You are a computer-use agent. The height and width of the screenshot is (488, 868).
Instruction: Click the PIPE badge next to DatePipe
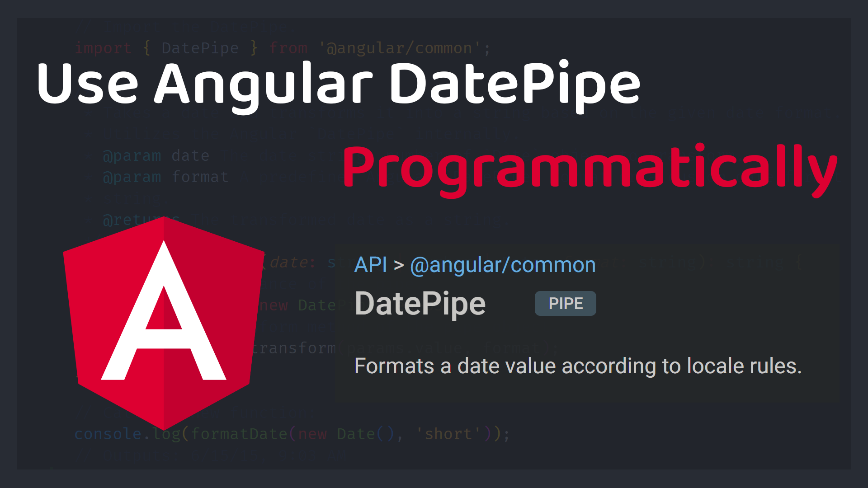[x=565, y=303]
